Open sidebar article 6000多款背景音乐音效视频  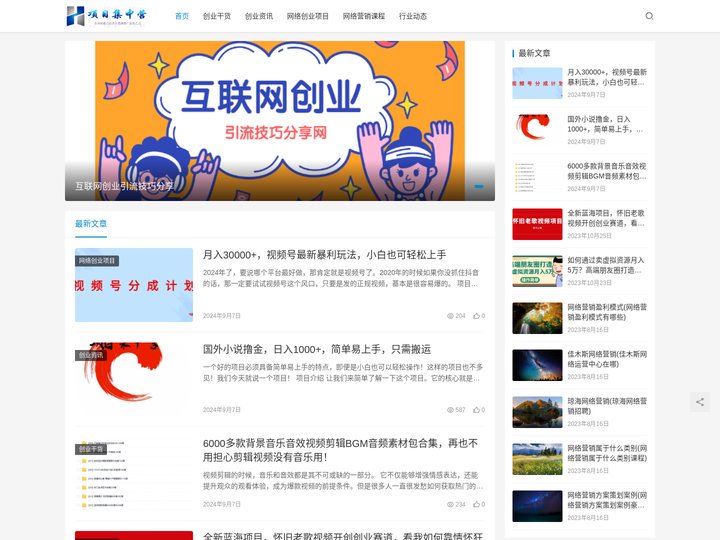pyautogui.click(x=607, y=171)
